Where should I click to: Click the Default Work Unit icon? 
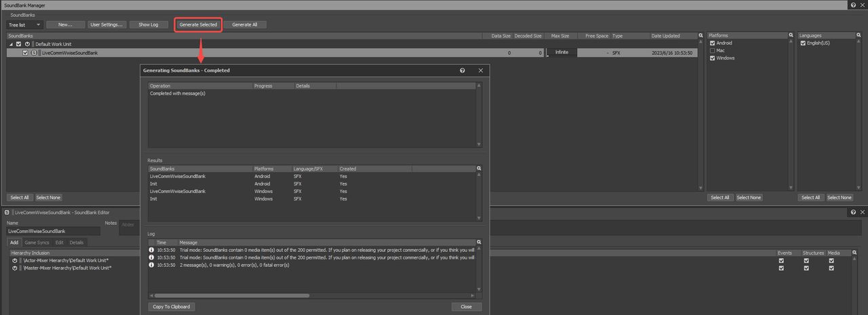[x=27, y=44]
